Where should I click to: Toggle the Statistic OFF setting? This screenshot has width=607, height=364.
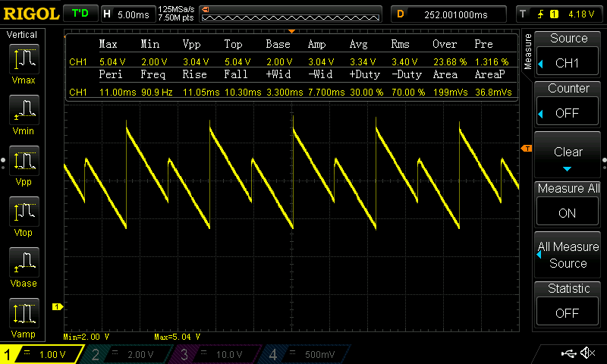point(568,301)
